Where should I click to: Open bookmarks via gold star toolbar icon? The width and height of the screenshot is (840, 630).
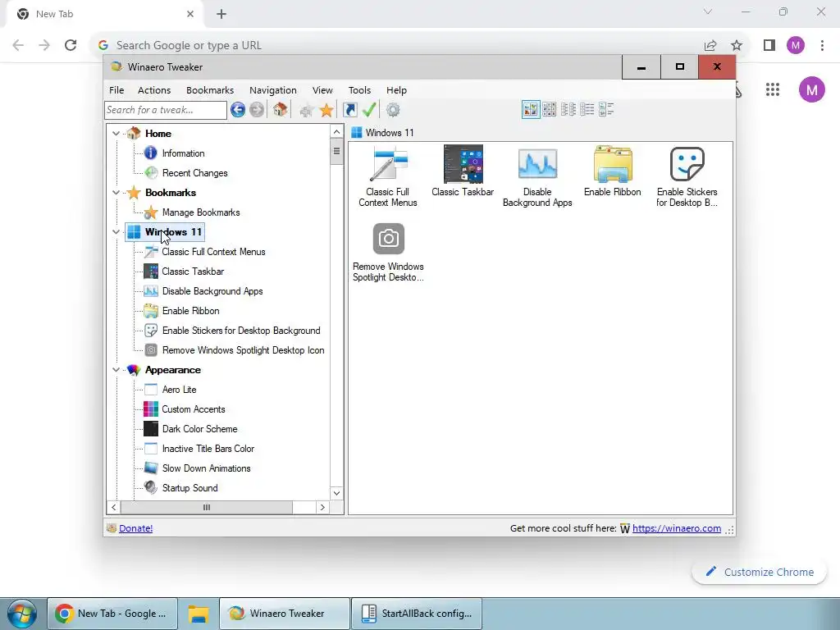tap(326, 111)
